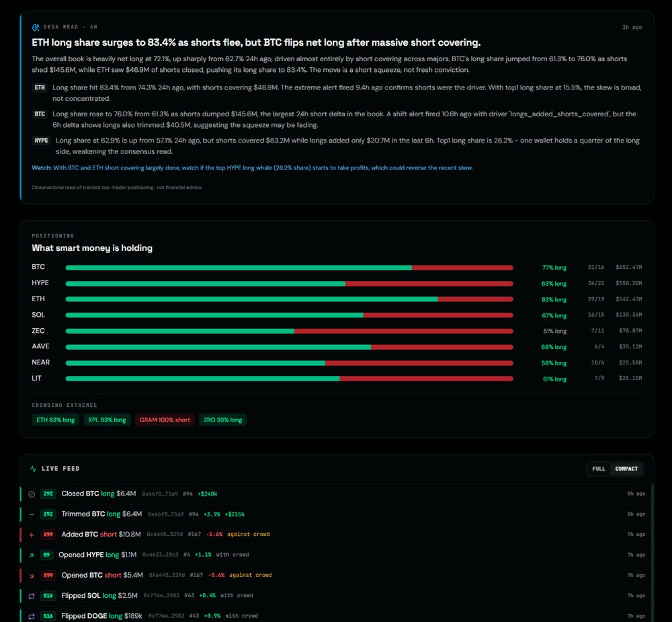The image size is (672, 622).
Task: Click the "+$248k" profit on the Closed BTC row
Action: 208,494
